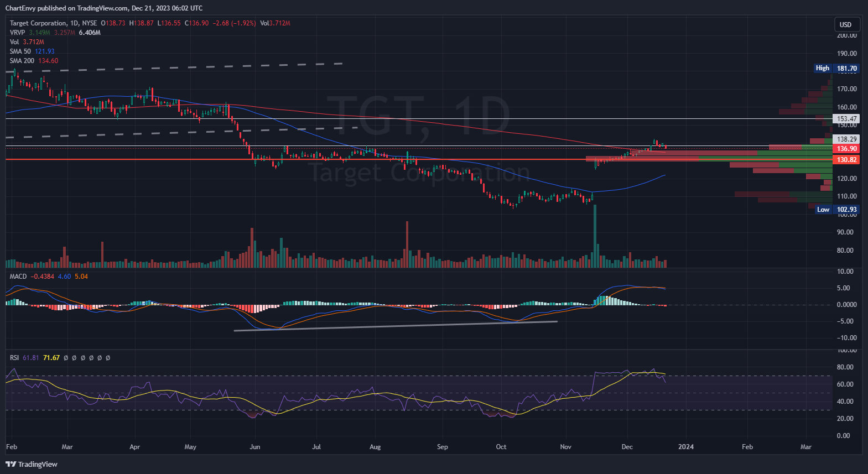Click the Jun label on the time axis

click(x=255, y=447)
